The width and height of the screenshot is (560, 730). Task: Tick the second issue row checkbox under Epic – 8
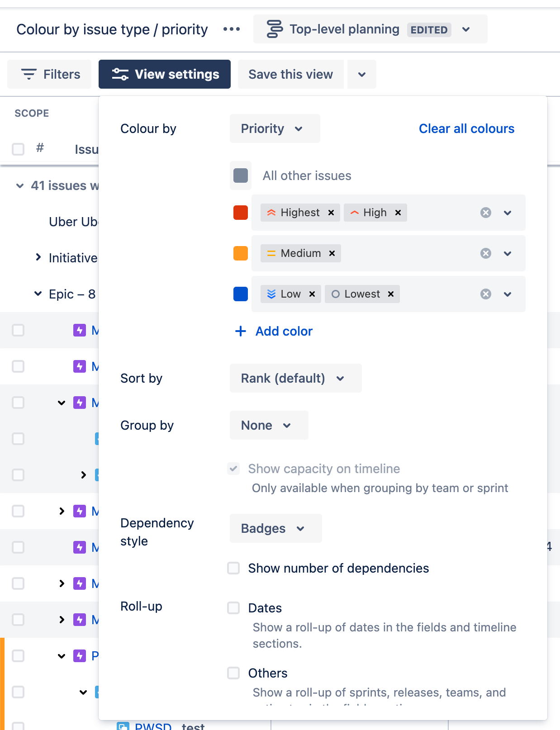[x=18, y=366]
